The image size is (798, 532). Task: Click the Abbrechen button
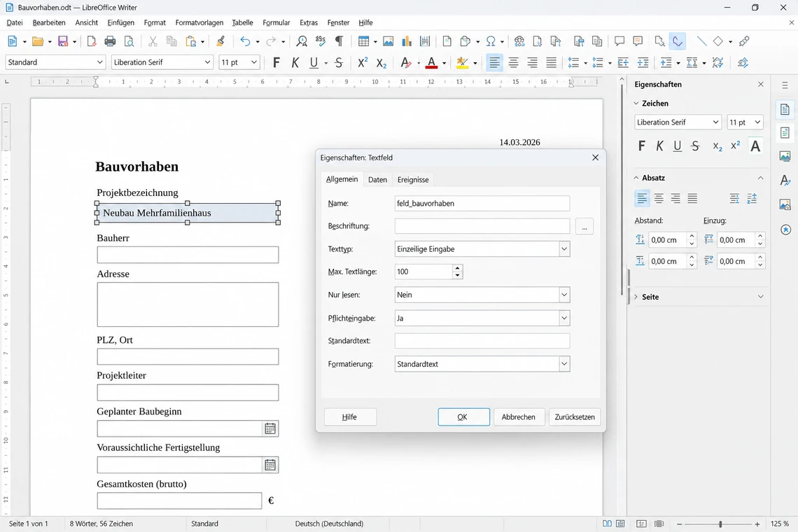click(x=519, y=417)
